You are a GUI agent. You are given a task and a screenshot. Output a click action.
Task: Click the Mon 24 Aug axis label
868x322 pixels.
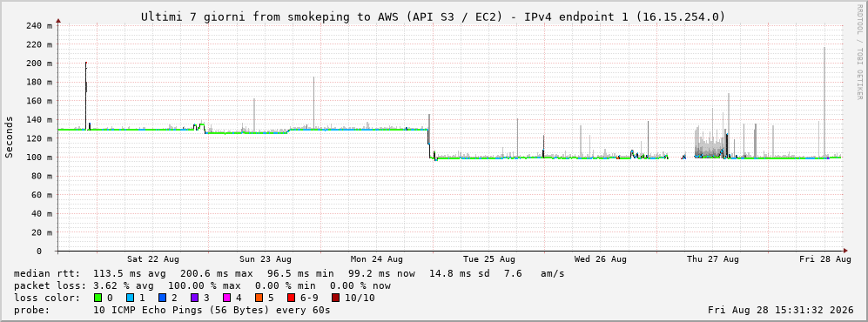[376, 259]
